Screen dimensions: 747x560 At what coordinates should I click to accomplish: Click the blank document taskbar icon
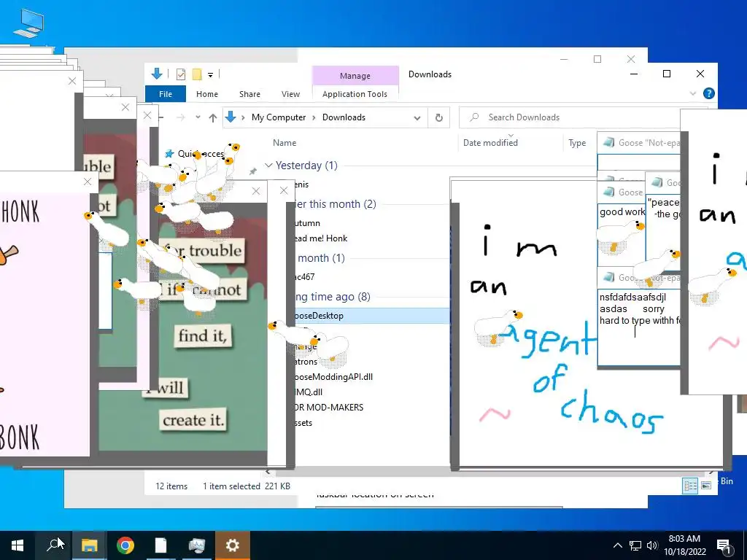point(160,545)
